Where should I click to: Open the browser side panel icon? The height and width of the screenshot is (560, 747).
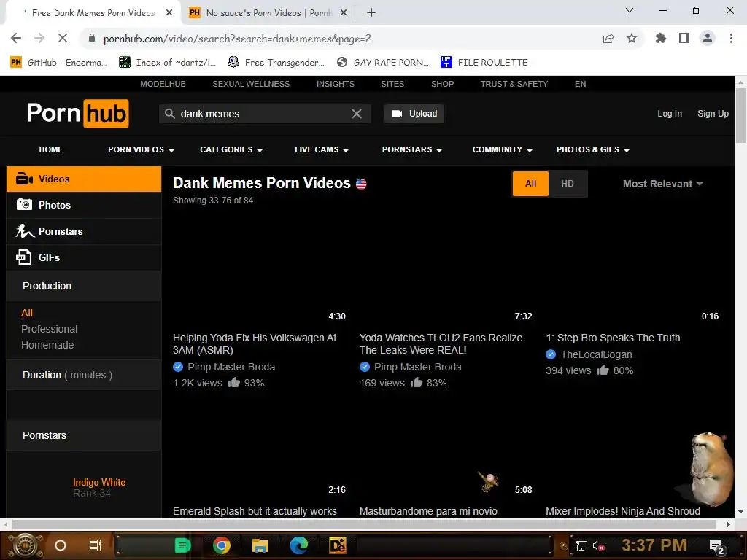click(x=684, y=38)
